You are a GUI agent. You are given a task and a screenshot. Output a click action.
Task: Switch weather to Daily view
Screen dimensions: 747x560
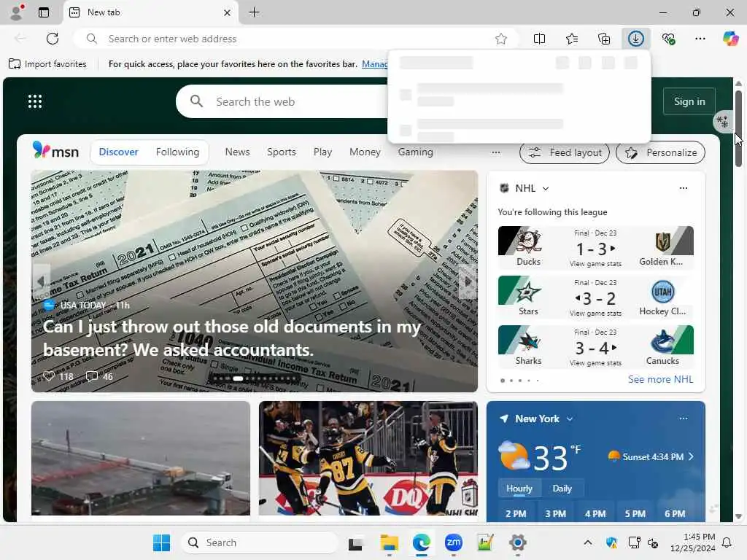click(562, 489)
